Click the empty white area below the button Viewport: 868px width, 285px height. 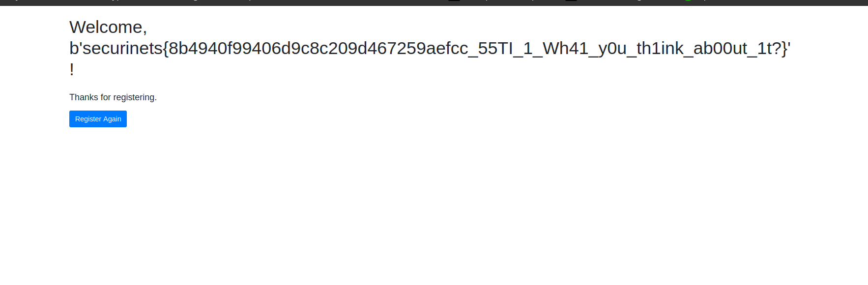[x=434, y=206]
